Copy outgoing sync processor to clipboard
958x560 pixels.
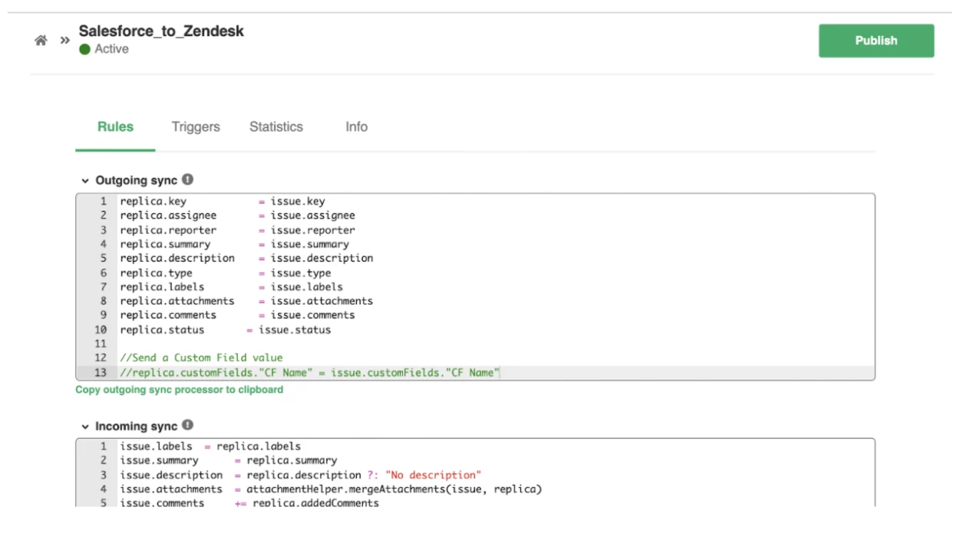[x=179, y=390]
